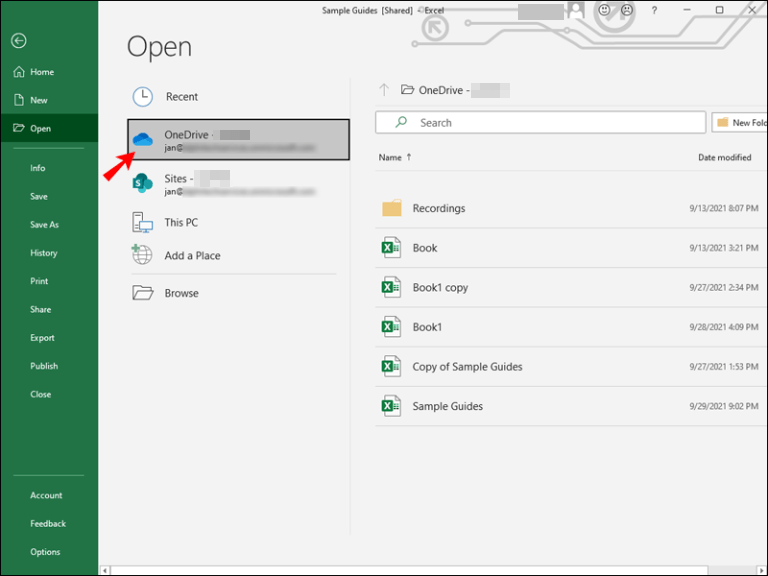The height and width of the screenshot is (576, 768).
Task: Click the smiley face feedback icon
Action: [603, 10]
